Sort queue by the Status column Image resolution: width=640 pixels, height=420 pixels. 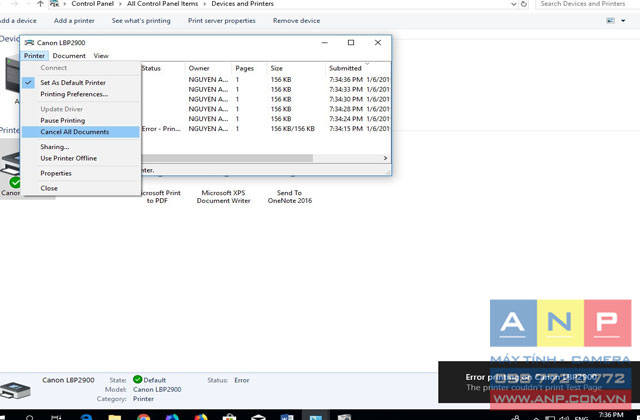click(162, 68)
